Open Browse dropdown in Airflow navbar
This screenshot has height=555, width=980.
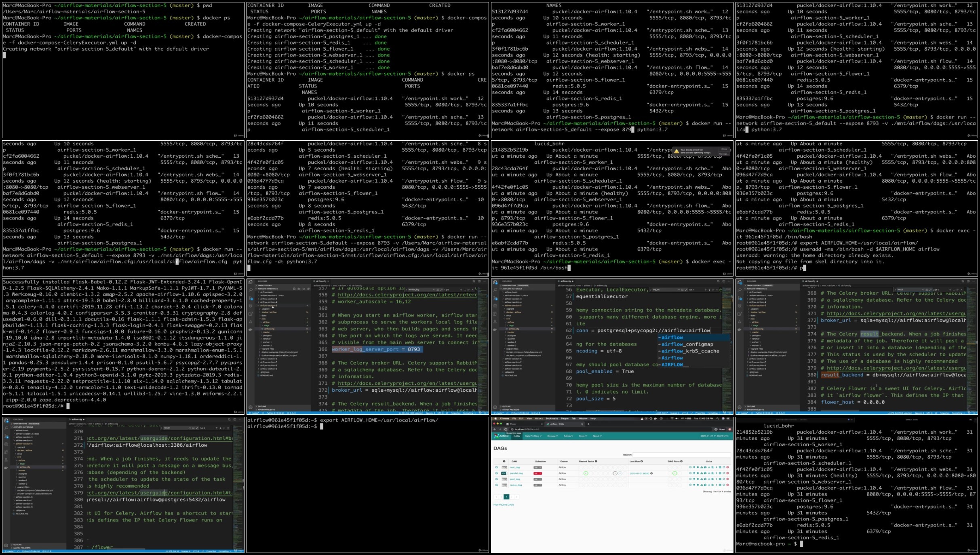pyautogui.click(x=552, y=436)
